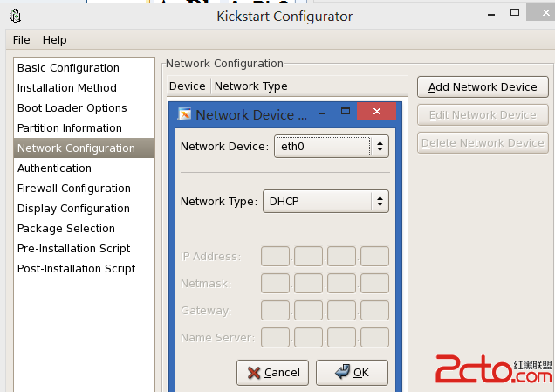Viewport: 555px width, 392px height.
Task: Click the first Netmask octet field
Action: (x=275, y=283)
